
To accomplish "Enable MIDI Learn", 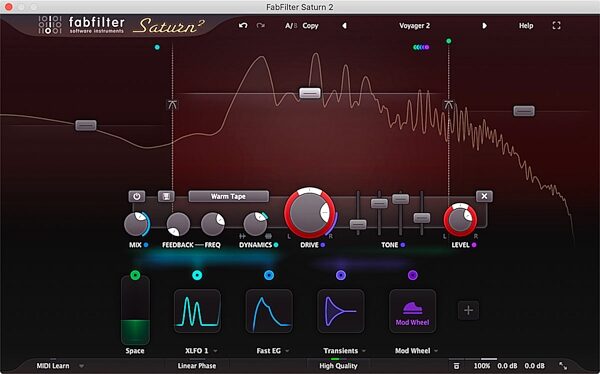I will 53,366.
